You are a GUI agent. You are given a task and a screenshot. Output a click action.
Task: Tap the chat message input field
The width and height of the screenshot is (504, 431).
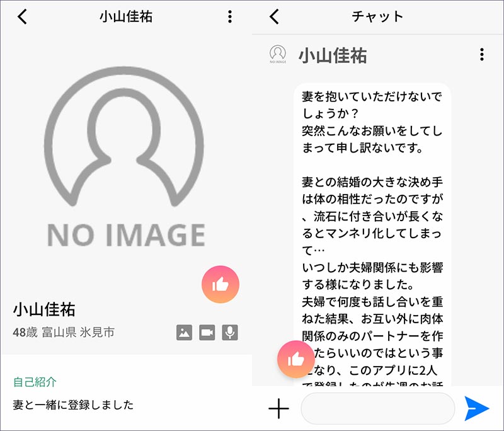click(378, 408)
